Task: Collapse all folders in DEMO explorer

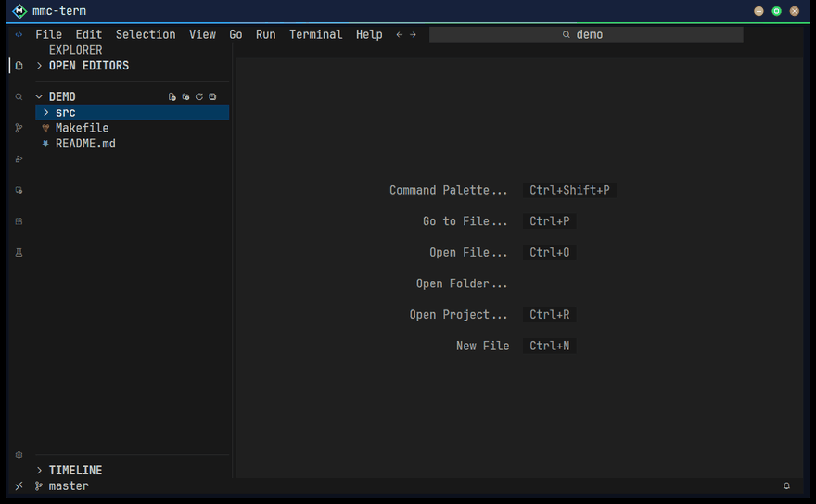Action: 212,96
